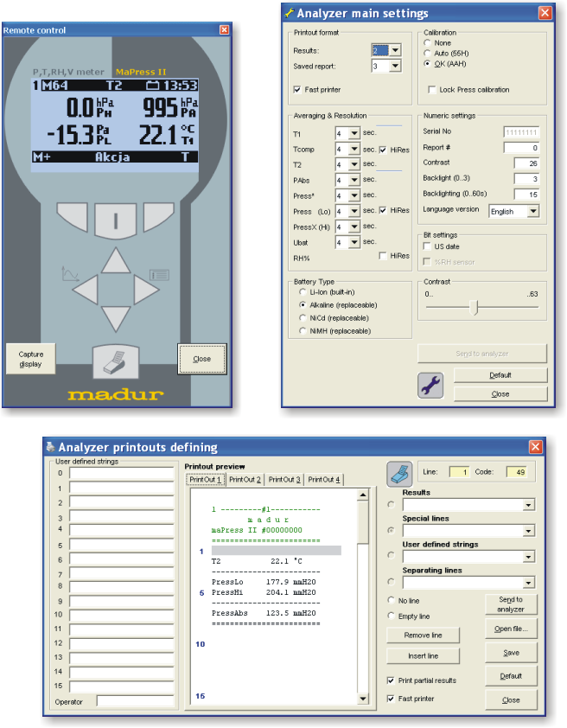Switch to PrintOut 3 tab
This screenshot has width=567, height=728.
pyautogui.click(x=284, y=480)
